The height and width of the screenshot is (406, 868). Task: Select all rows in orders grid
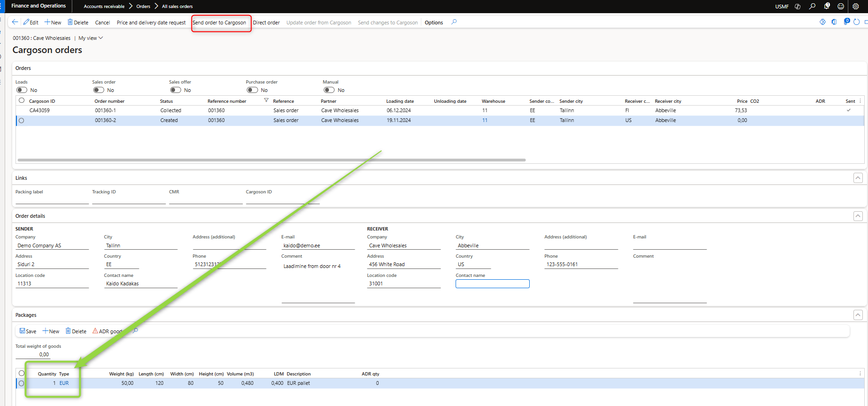(x=22, y=100)
